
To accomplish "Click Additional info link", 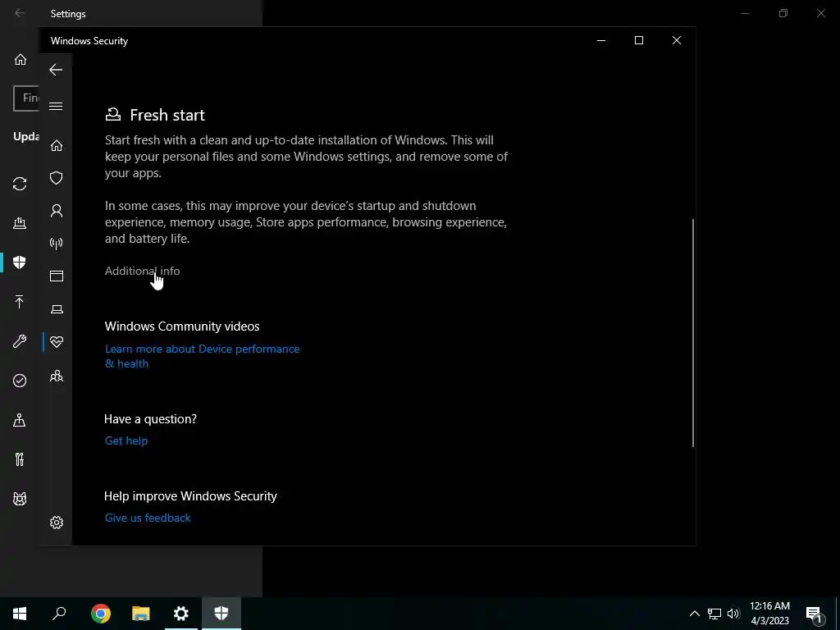I will pyautogui.click(x=142, y=271).
